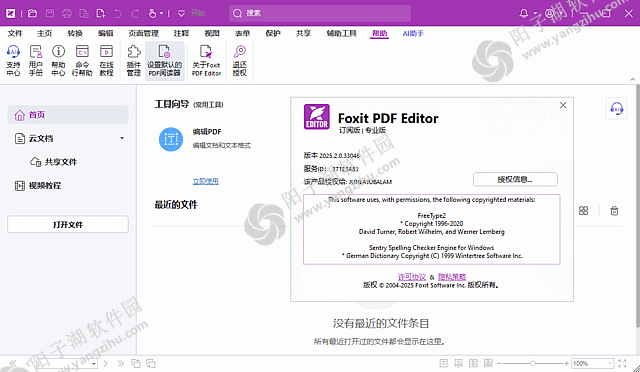Switch to the 转换 ribbon tab
This screenshot has height=372, width=640.
pos(75,33)
